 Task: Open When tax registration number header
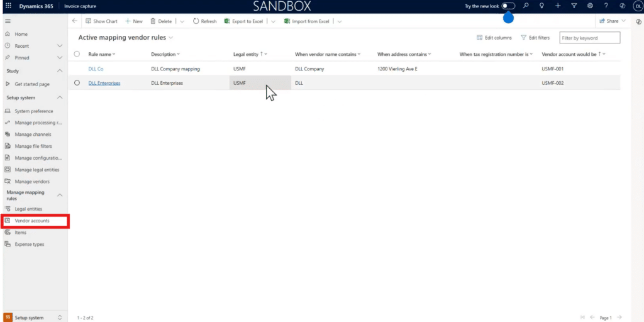(x=496, y=54)
